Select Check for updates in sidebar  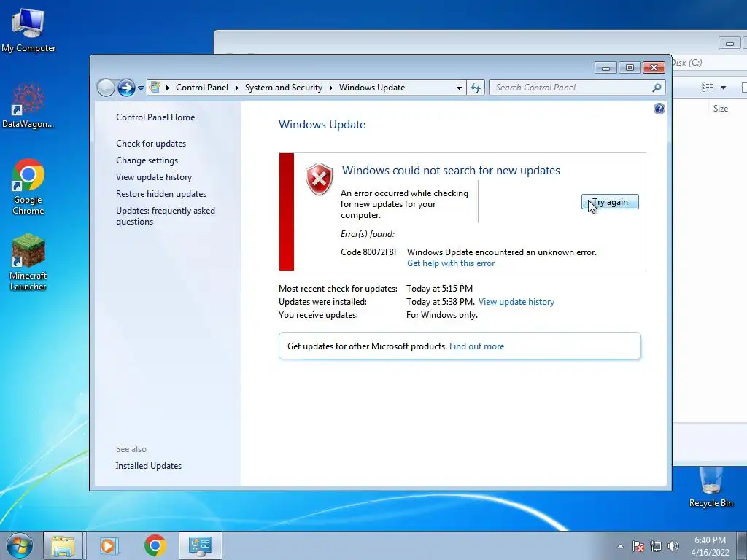pyautogui.click(x=151, y=144)
